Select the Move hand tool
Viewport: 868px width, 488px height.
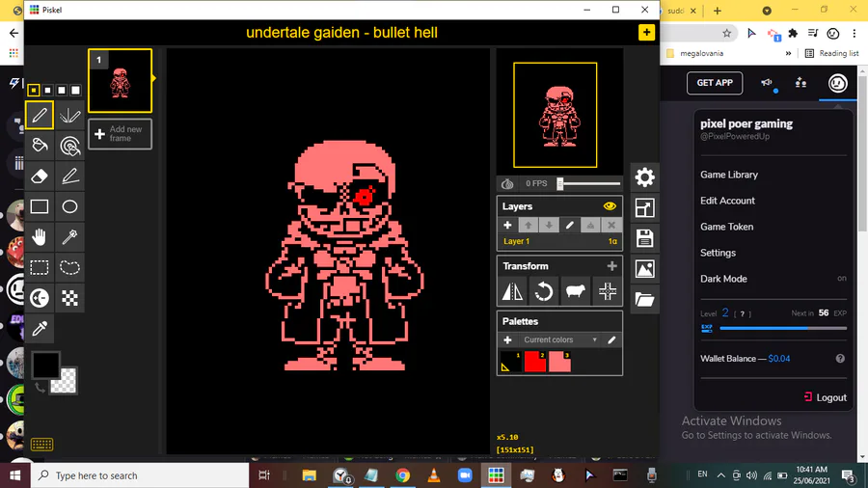click(40, 237)
